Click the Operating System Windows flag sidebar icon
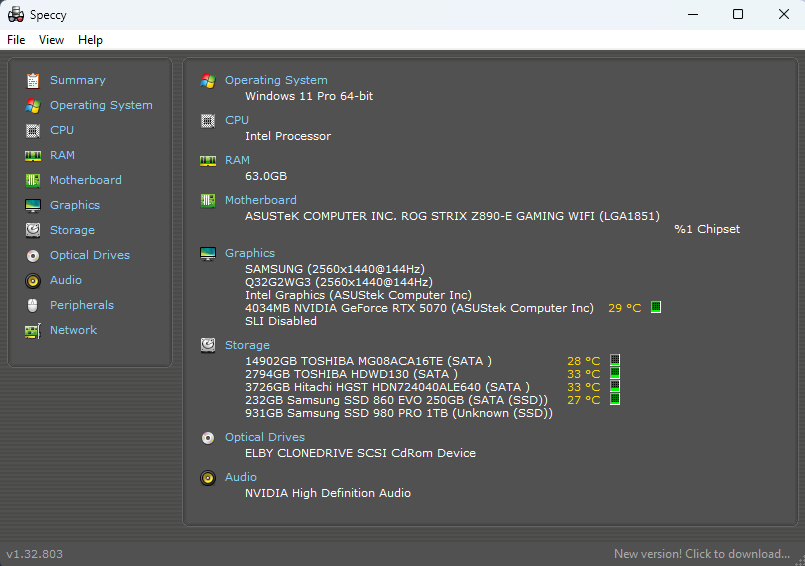805x566 pixels. pos(33,106)
